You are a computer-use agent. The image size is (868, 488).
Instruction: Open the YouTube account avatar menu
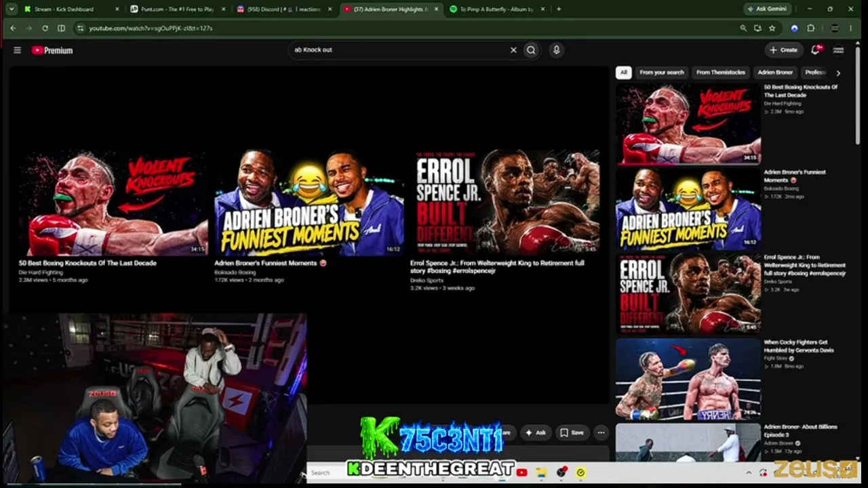(838, 49)
